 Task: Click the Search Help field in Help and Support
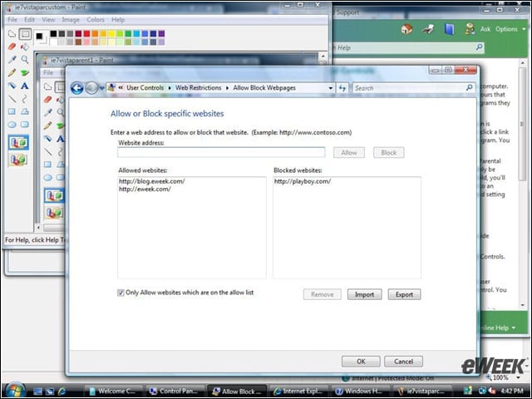[406, 47]
